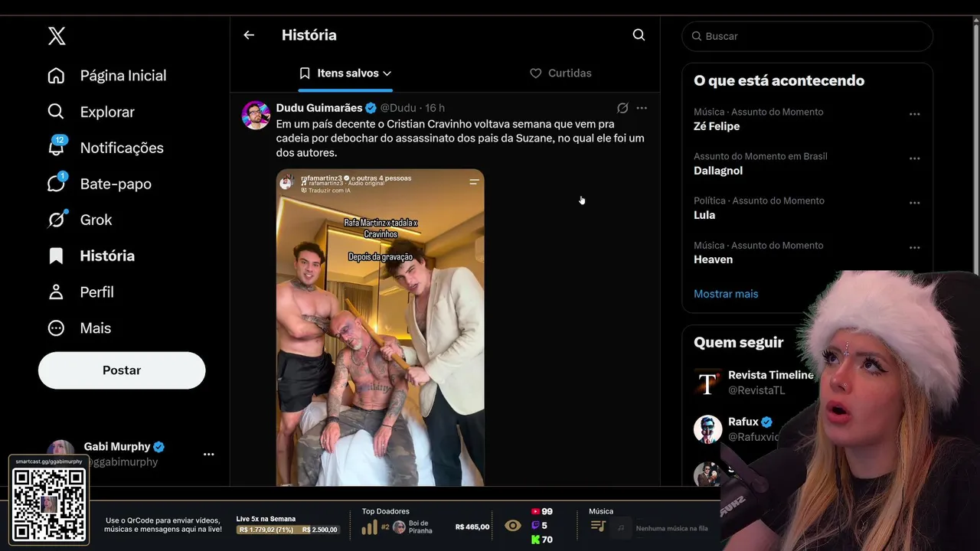Open the Rafux suggested profile
The image size is (980, 551).
[x=743, y=422]
